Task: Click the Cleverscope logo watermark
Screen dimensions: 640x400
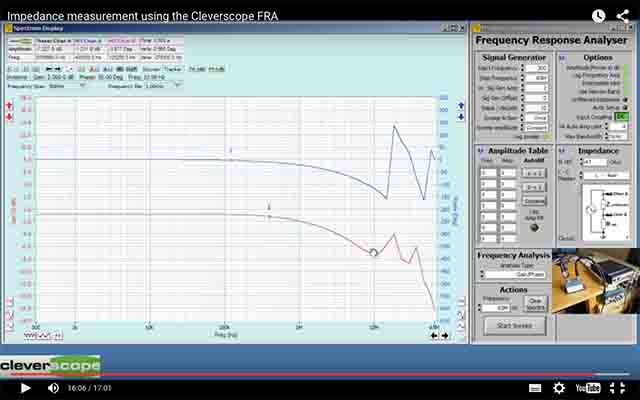Action: click(50, 366)
